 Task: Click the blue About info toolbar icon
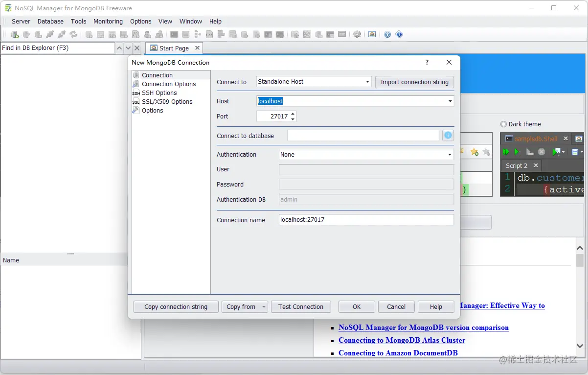pos(399,35)
